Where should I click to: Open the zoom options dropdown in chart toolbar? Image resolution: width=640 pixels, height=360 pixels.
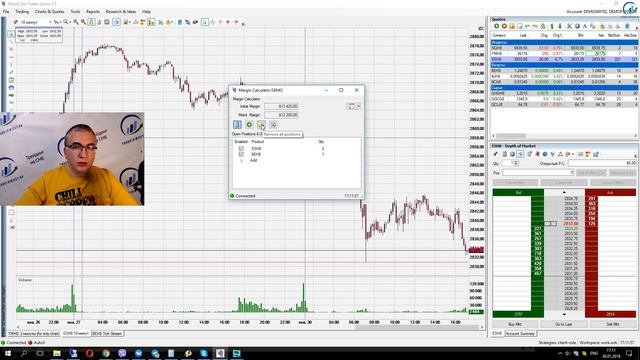69,22
